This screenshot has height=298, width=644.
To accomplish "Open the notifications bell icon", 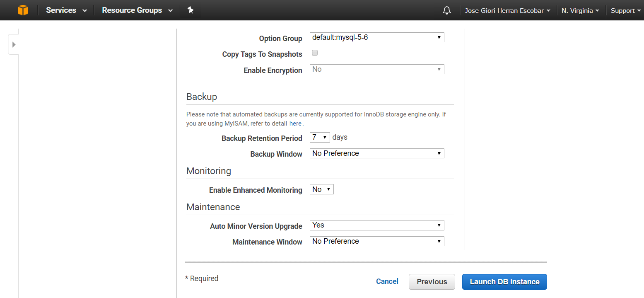I will pyautogui.click(x=447, y=10).
